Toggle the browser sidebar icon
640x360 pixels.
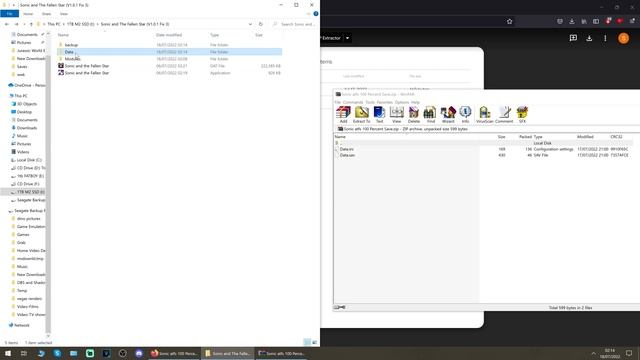tap(596, 21)
